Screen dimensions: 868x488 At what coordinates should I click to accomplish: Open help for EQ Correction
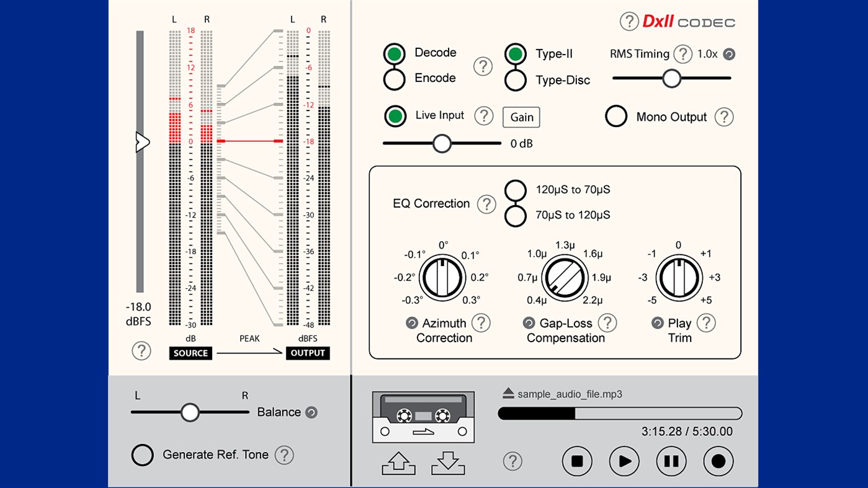(488, 203)
